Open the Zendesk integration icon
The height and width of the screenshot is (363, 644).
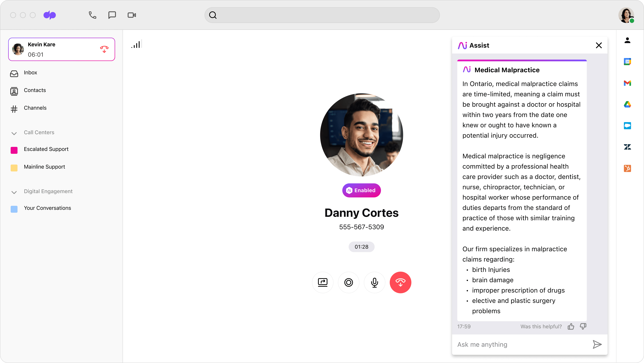coord(627,147)
